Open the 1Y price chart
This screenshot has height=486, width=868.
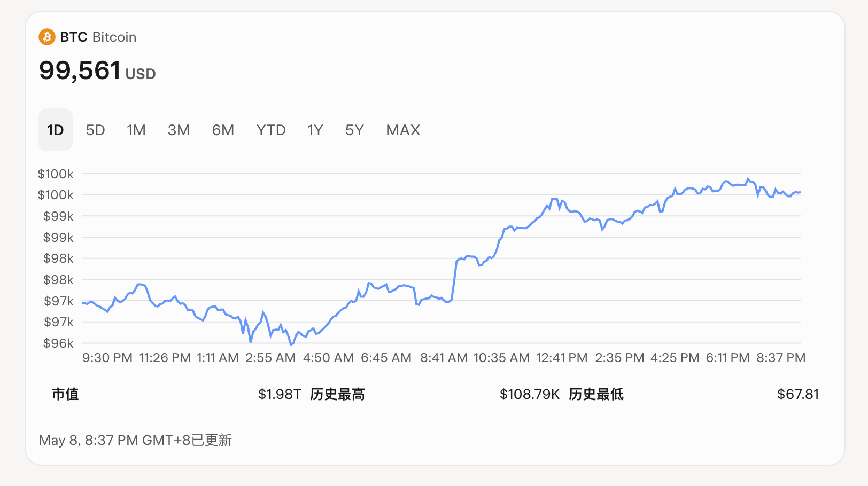315,130
